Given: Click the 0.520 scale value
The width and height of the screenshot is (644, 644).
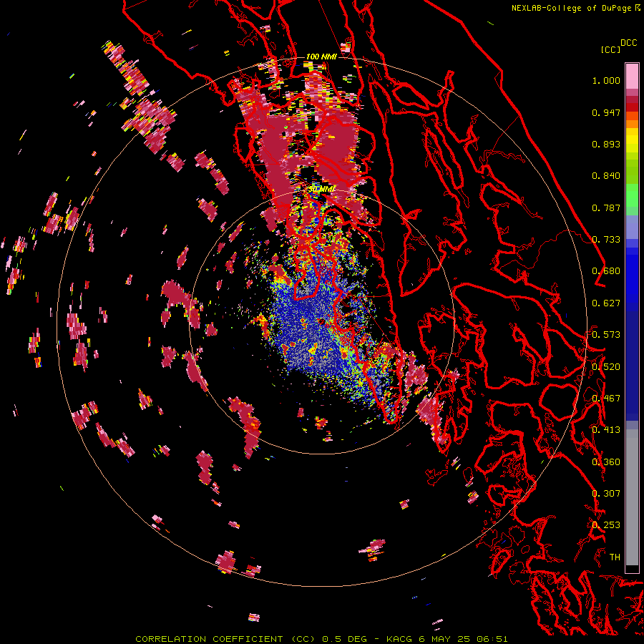Looking at the screenshot, I should [x=606, y=367].
